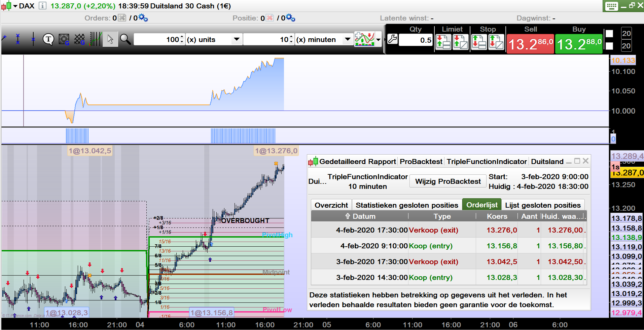The width and height of the screenshot is (644, 330).
Task: Open order settings with the wrench icon
Action: pyautogui.click(x=392, y=39)
